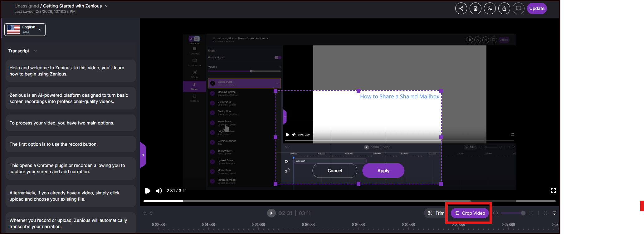Select the welcome to Zenious transcript segment
Screen dimensions: 644x234
click(x=71, y=71)
